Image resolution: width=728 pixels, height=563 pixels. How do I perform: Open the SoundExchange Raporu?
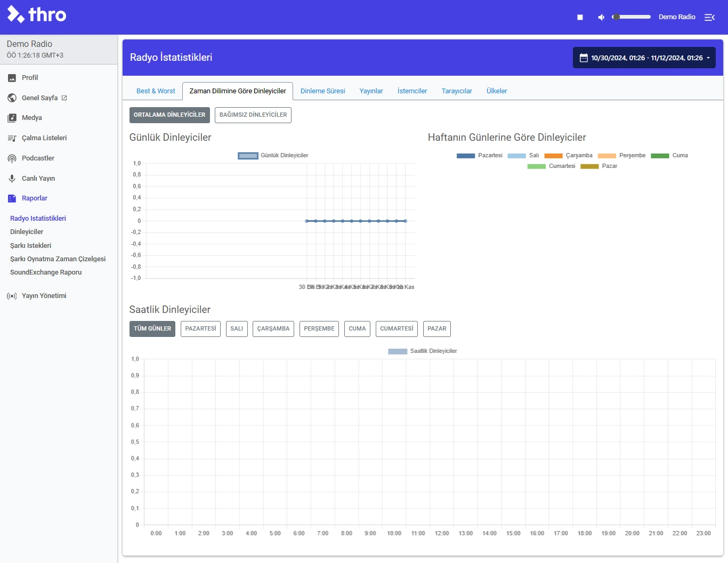coord(46,272)
